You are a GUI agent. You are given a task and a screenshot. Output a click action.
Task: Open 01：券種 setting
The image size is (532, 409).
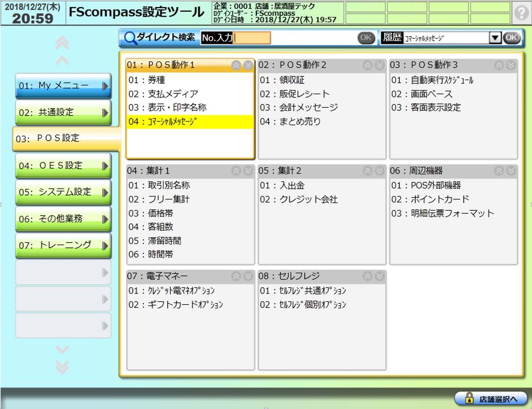pyautogui.click(x=190, y=80)
